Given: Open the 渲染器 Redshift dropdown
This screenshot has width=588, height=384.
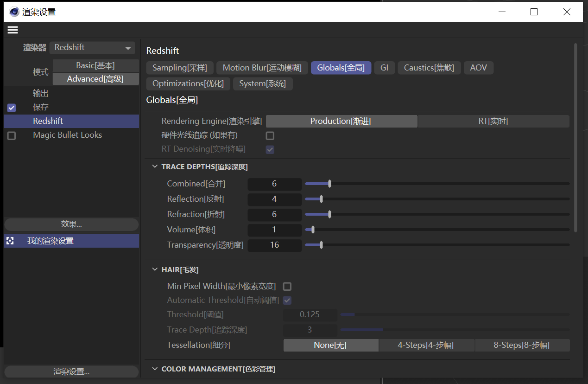Looking at the screenshot, I should [x=92, y=48].
